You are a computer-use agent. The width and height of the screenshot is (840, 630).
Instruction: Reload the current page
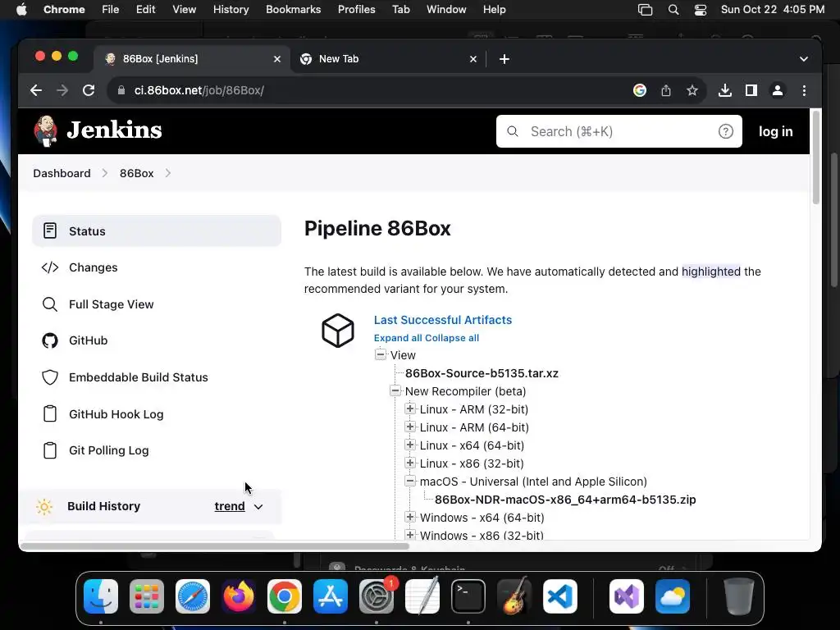coord(89,90)
